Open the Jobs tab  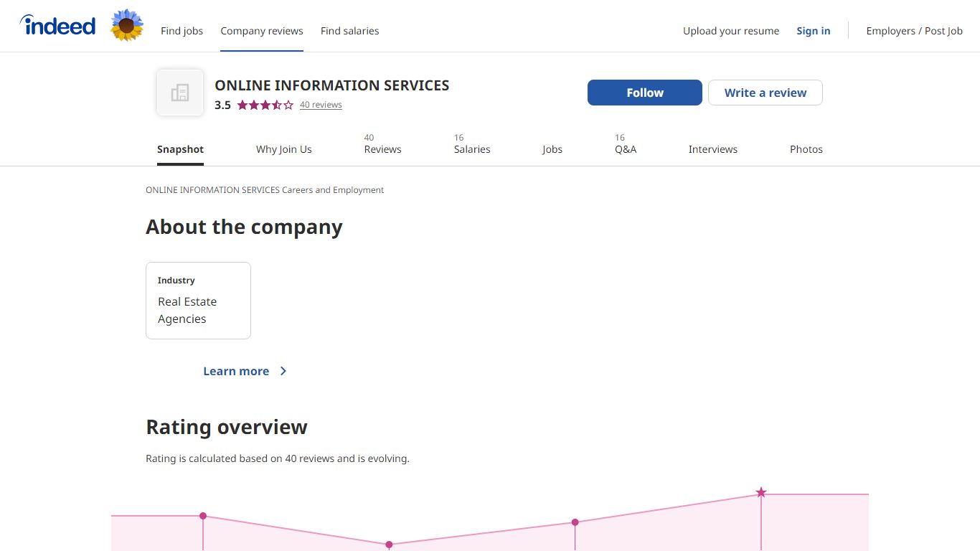click(x=552, y=149)
